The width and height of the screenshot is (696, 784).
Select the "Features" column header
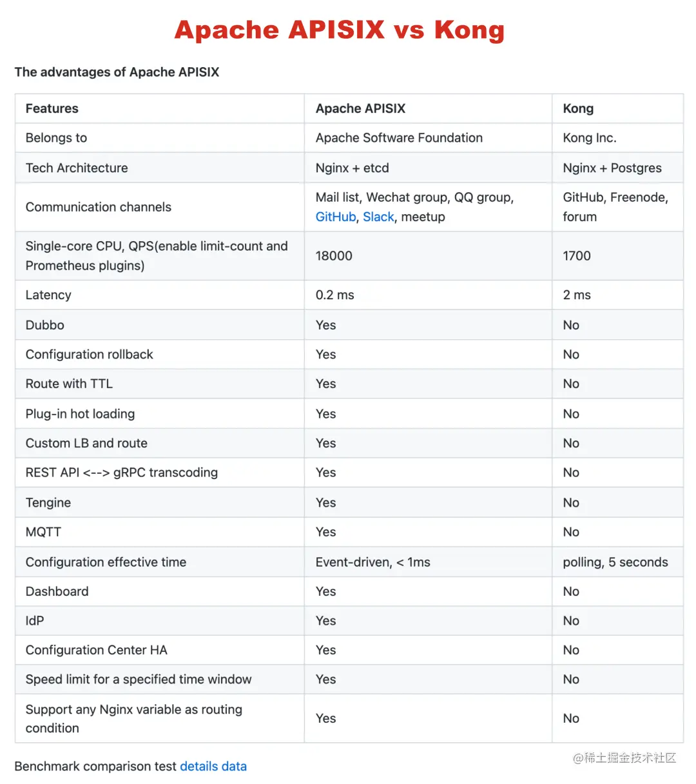click(52, 109)
